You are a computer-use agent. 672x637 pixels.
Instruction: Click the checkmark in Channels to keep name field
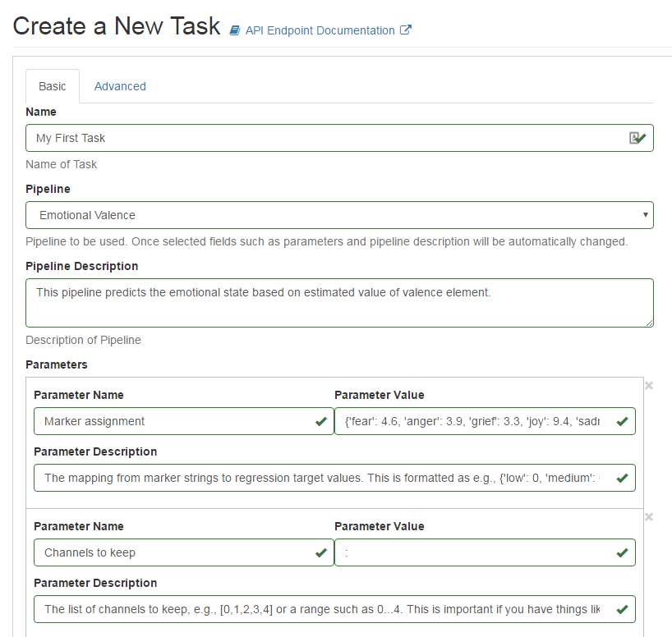(x=321, y=553)
